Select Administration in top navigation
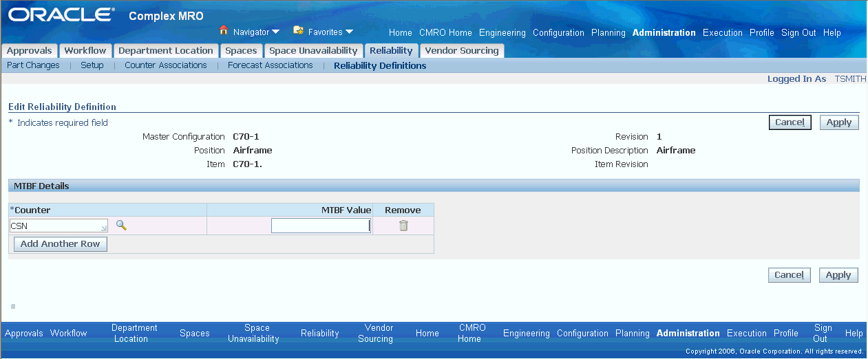The width and height of the screenshot is (868, 359). (x=664, y=32)
